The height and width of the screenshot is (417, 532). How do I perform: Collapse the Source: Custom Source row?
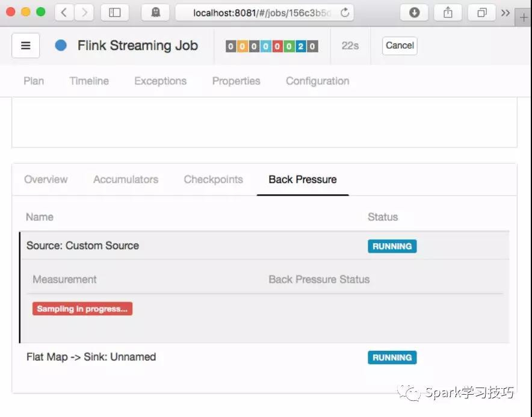[x=265, y=246]
